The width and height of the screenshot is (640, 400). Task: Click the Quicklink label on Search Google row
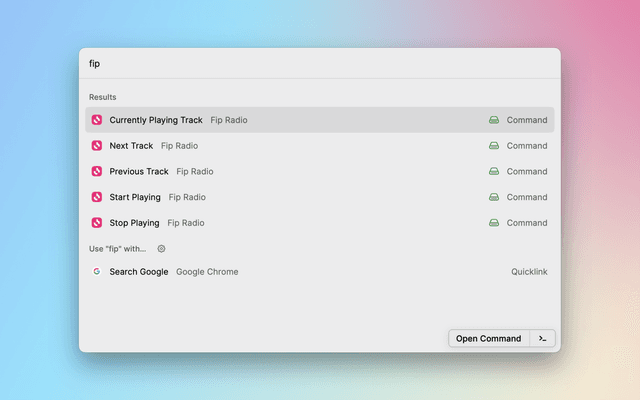(529, 272)
